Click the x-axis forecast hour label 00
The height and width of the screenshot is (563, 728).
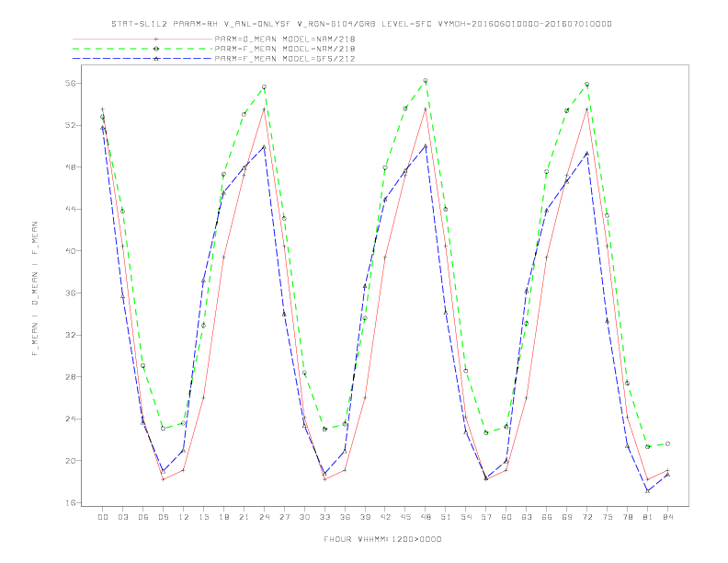coord(103,517)
